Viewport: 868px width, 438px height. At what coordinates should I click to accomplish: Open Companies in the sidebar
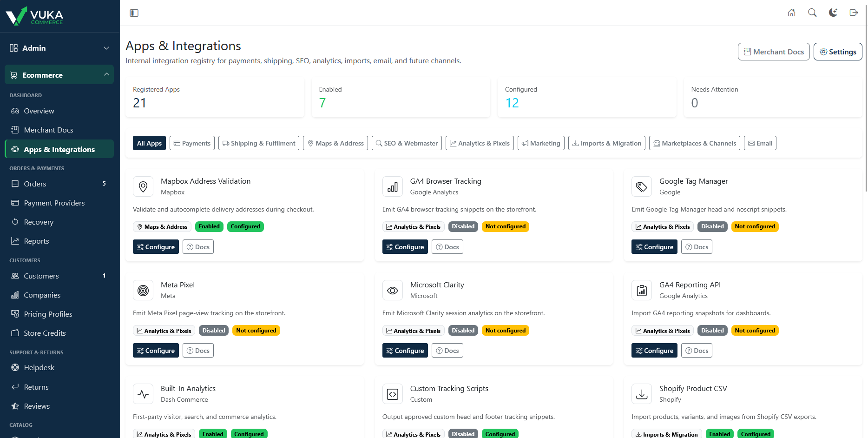click(59, 295)
